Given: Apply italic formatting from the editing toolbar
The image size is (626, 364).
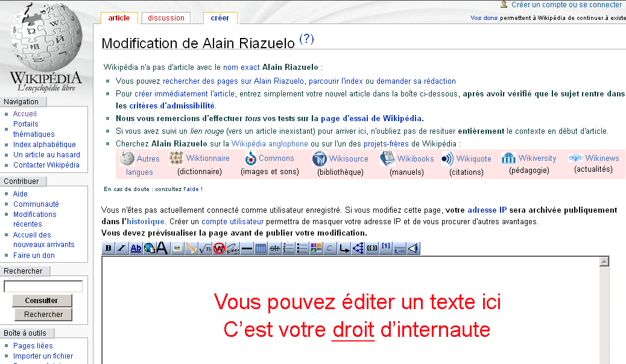Looking at the screenshot, I should 122,248.
